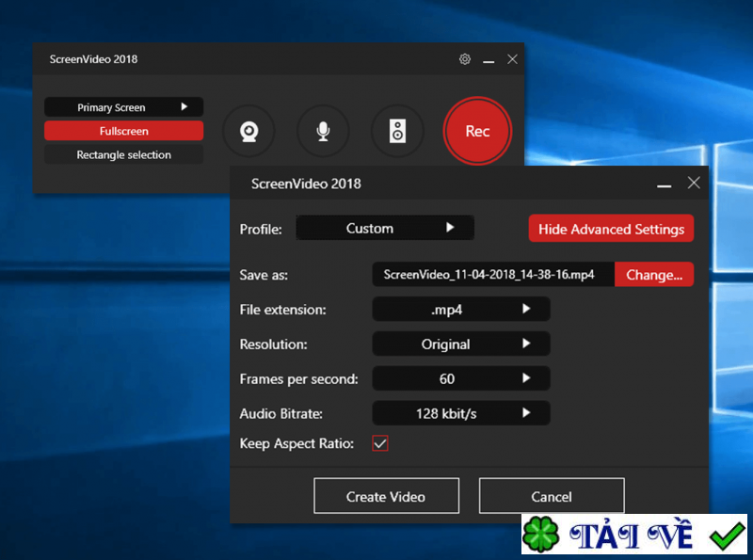Minimize the main ScreenVideo window
The height and width of the screenshot is (560, 753).
(x=489, y=59)
